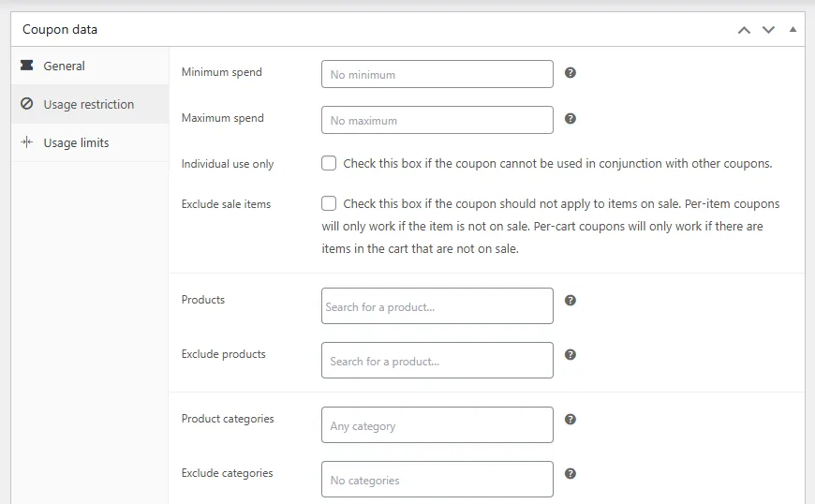This screenshot has height=504, width=815.
Task: Click the Individual use only label
Action: coord(227,164)
